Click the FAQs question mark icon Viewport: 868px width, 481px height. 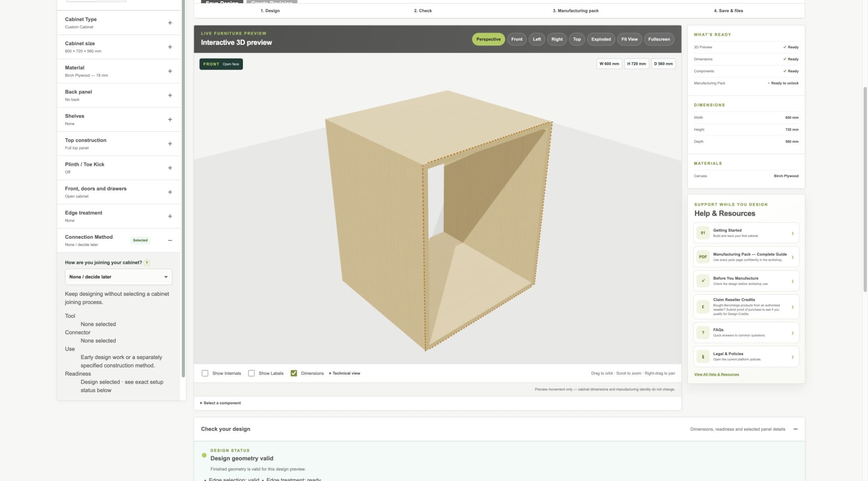[703, 333]
